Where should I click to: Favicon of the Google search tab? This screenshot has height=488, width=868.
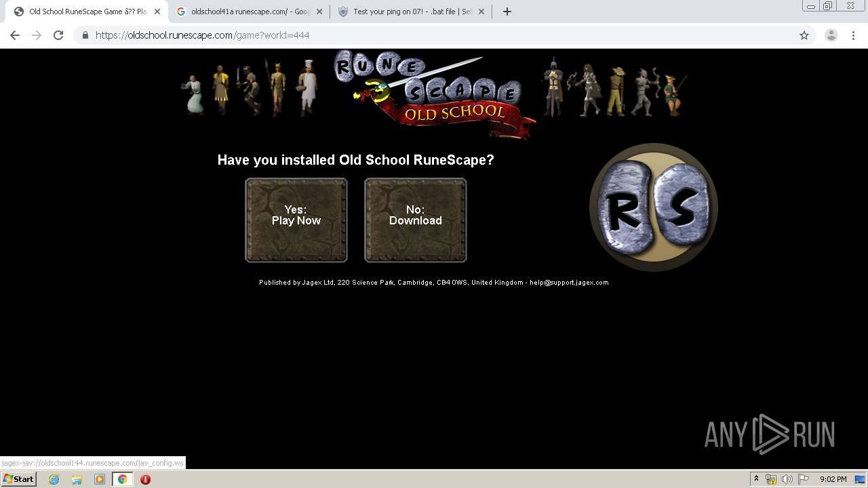tap(181, 12)
